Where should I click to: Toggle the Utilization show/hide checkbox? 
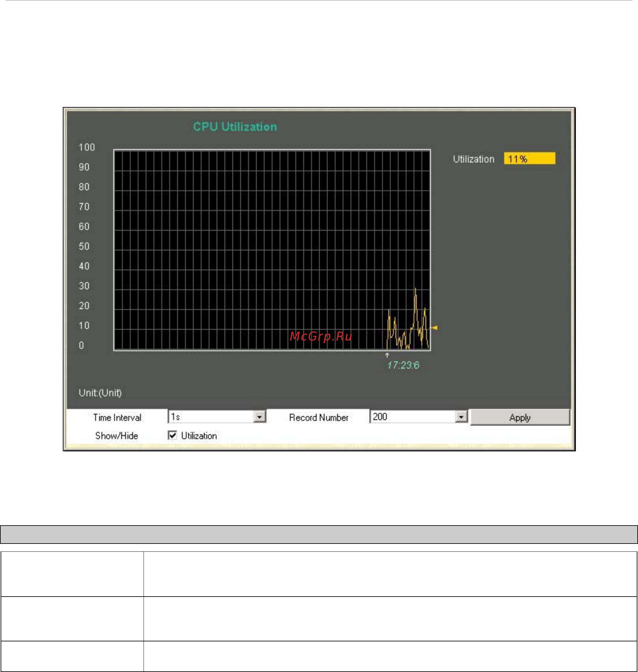click(x=172, y=435)
